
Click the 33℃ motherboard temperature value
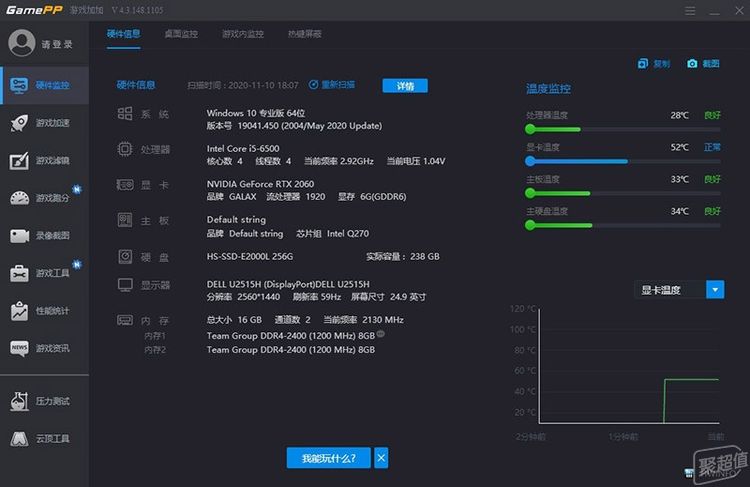coord(680,179)
